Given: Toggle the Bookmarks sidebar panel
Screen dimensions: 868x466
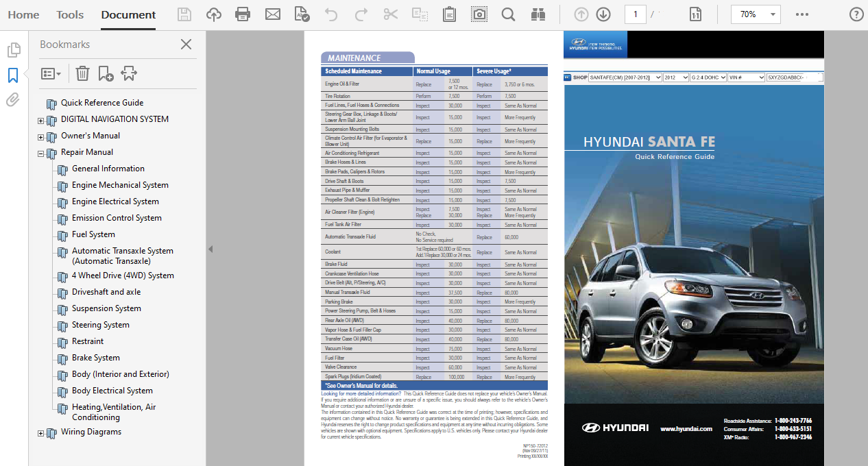Looking at the screenshot, I should pos(13,75).
